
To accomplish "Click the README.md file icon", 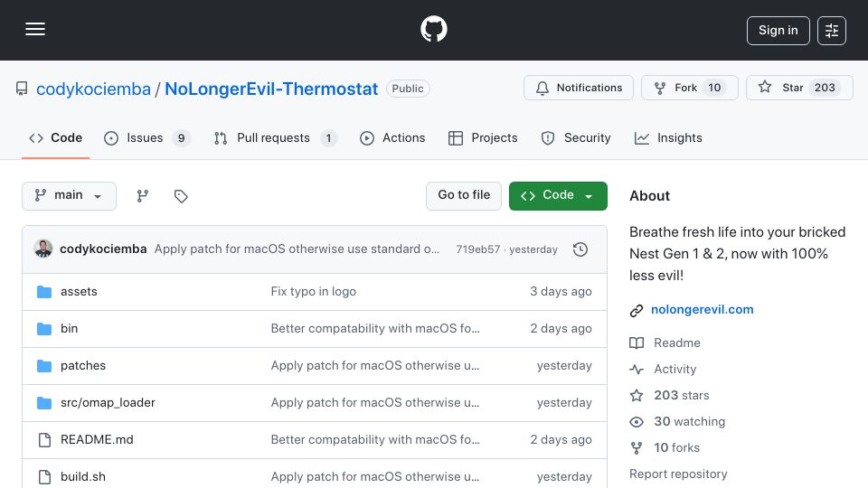I will [44, 440].
